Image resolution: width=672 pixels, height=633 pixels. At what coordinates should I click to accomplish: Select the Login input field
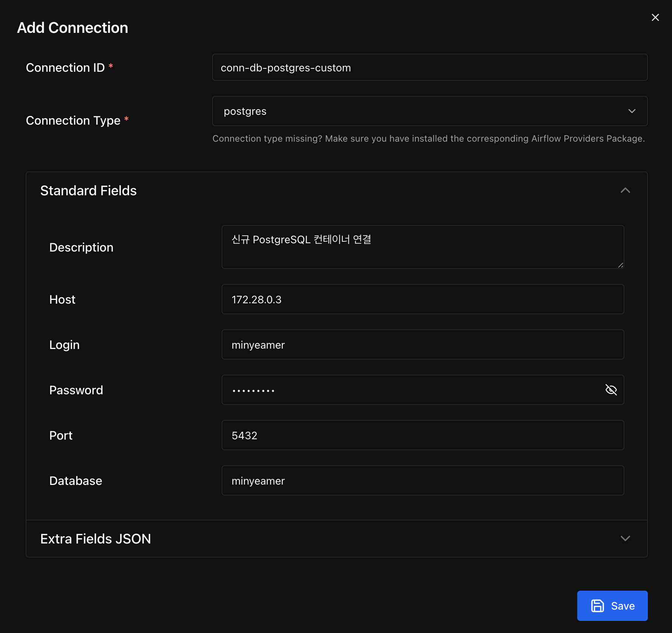click(422, 344)
